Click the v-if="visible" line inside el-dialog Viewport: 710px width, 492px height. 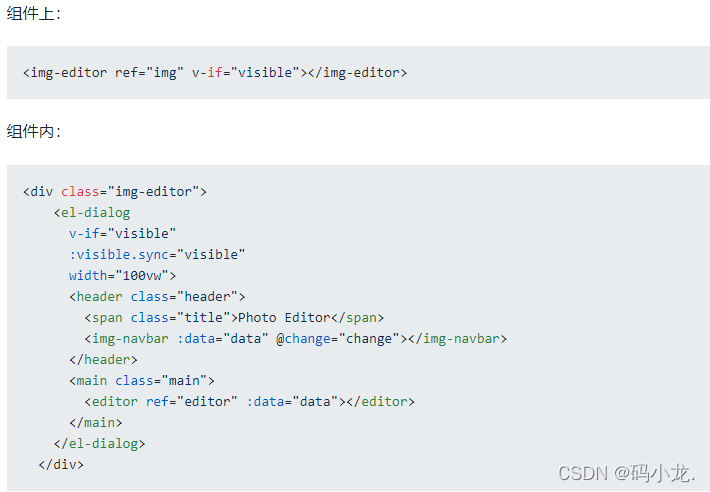point(122,233)
